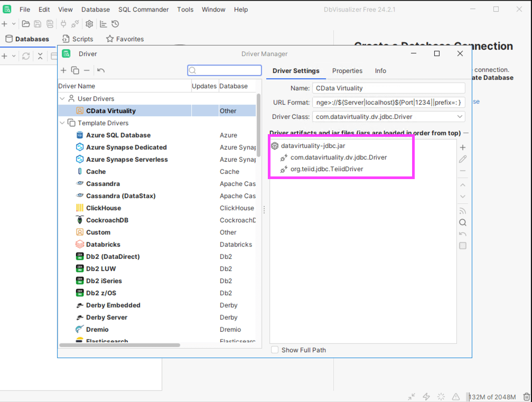Open the Driver Class dropdown

point(460,117)
